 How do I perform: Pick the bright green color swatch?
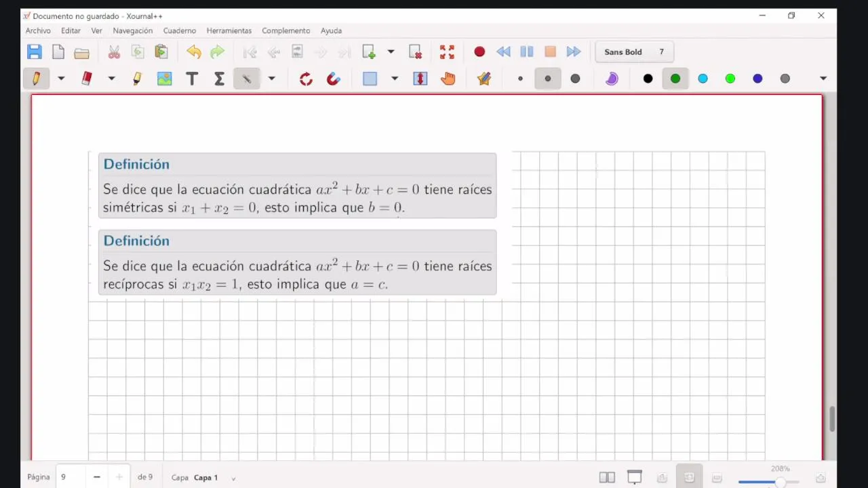(730, 79)
